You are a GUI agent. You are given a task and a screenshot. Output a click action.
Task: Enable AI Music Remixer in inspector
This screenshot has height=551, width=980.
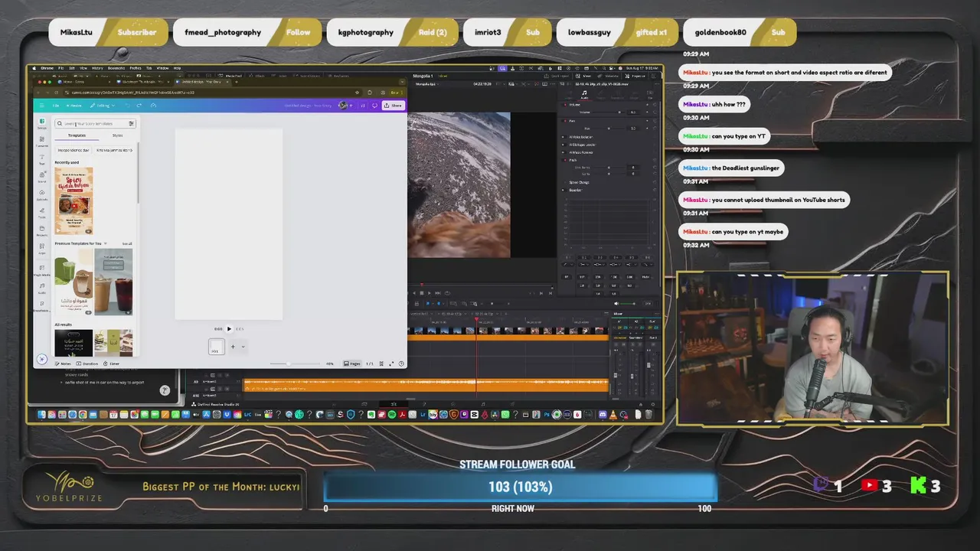tap(563, 152)
